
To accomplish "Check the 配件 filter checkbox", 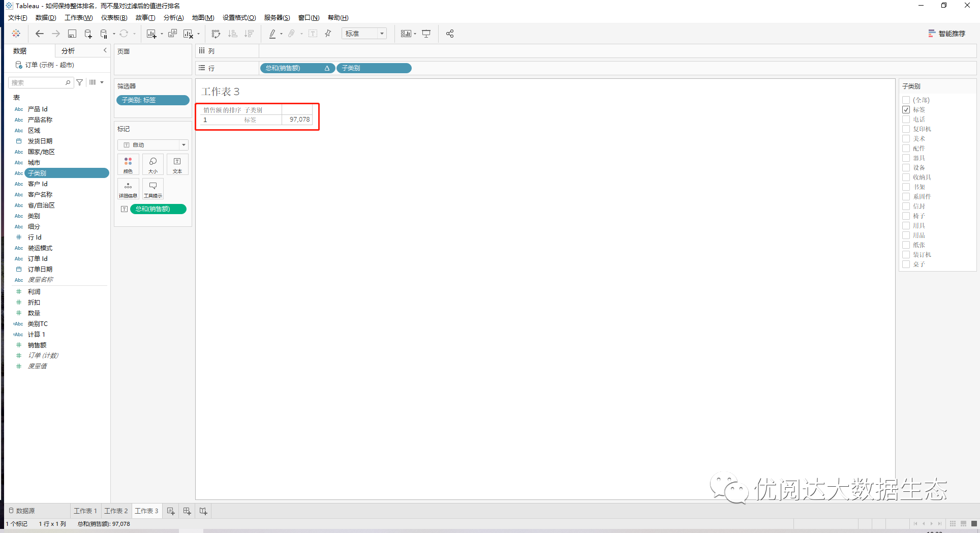I will (906, 149).
